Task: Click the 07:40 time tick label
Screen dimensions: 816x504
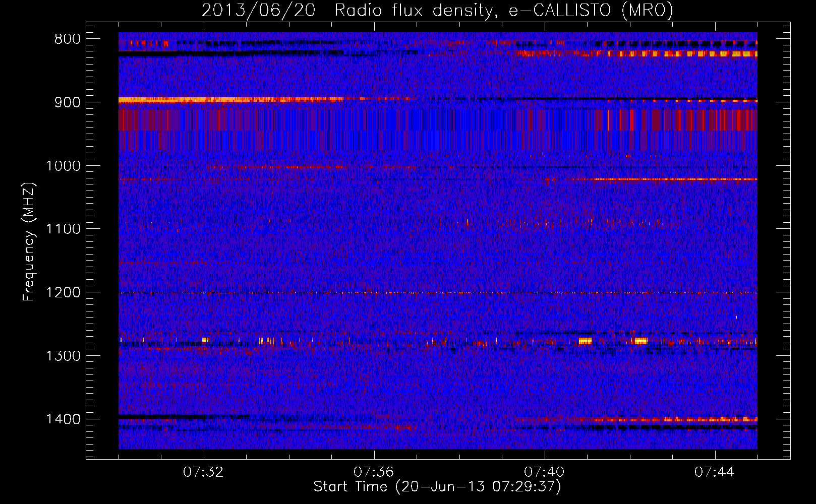Action: (544, 472)
